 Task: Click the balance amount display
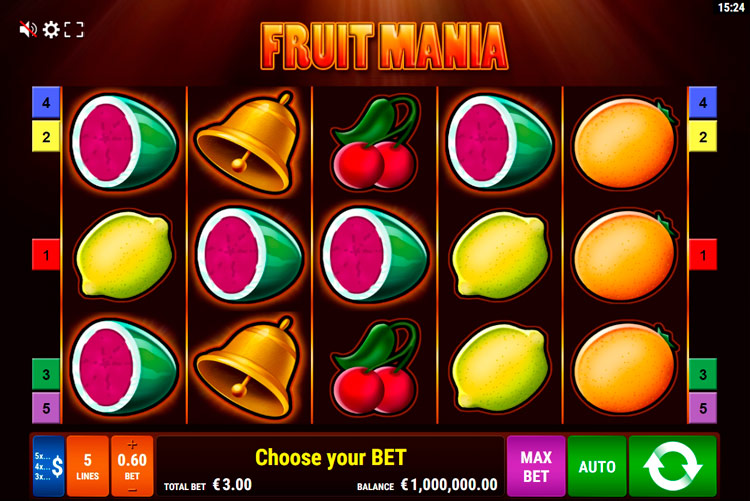449,485
